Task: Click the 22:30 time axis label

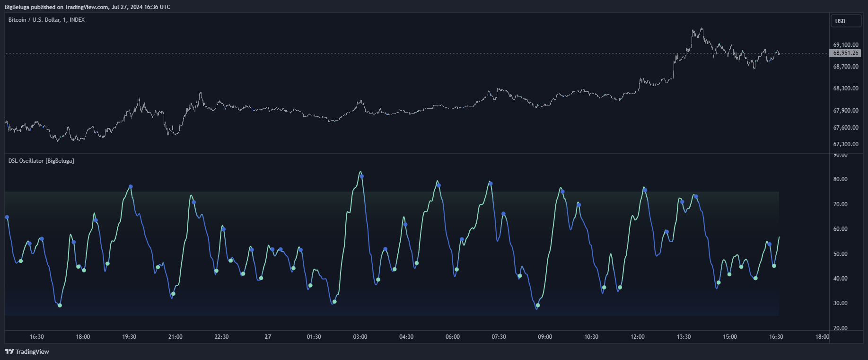Action: (222, 337)
